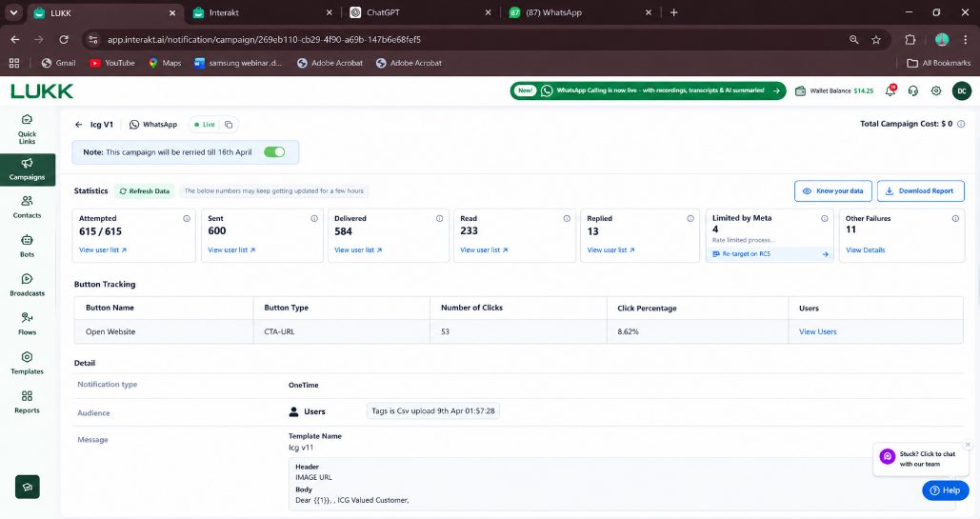
Task: Open the notifications bell icon
Action: pyautogui.click(x=890, y=90)
